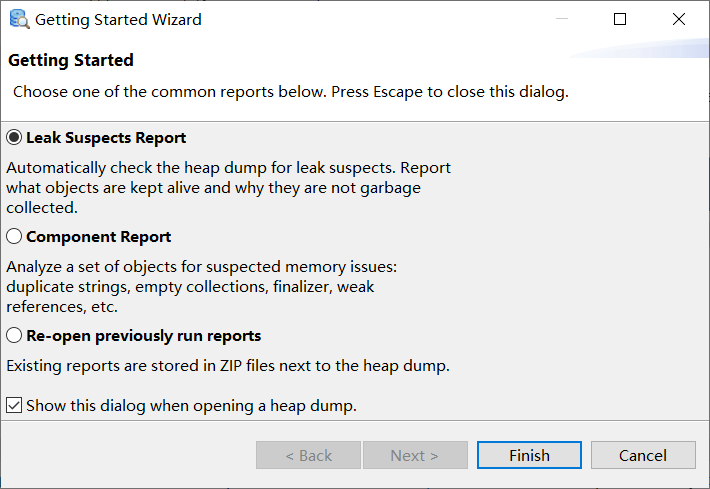Click the bold Getting Started heading
This screenshot has height=489, width=710.
pos(71,60)
